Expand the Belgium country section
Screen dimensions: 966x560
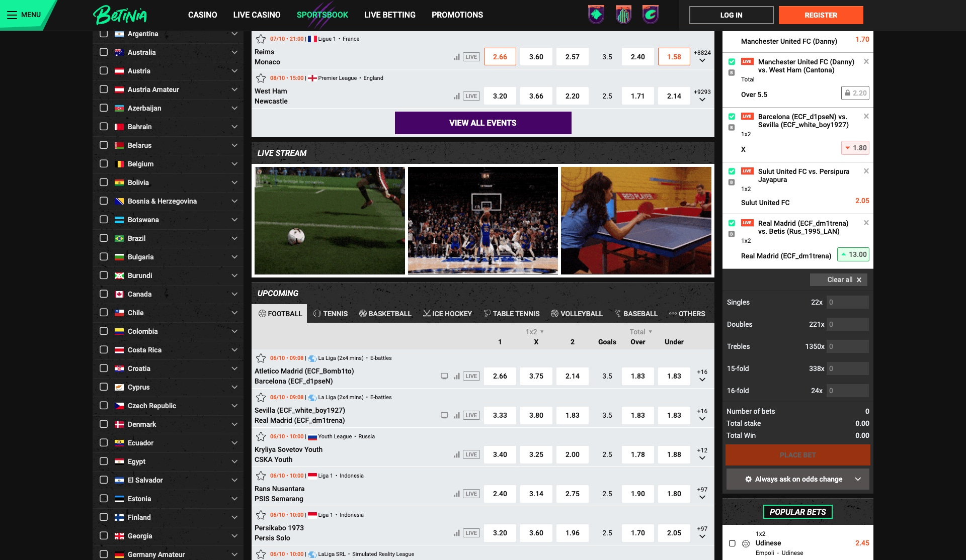pyautogui.click(x=234, y=164)
